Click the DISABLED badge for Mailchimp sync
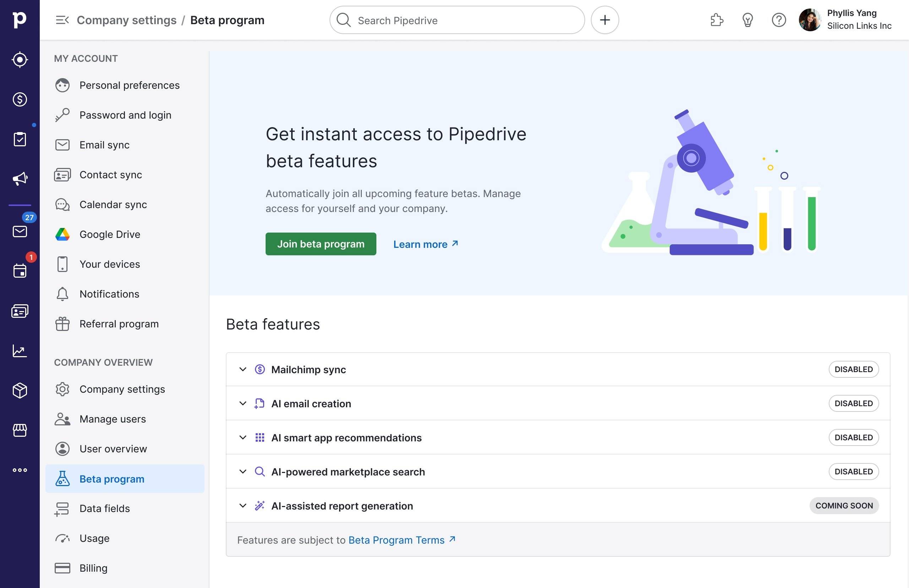909x588 pixels. click(853, 369)
